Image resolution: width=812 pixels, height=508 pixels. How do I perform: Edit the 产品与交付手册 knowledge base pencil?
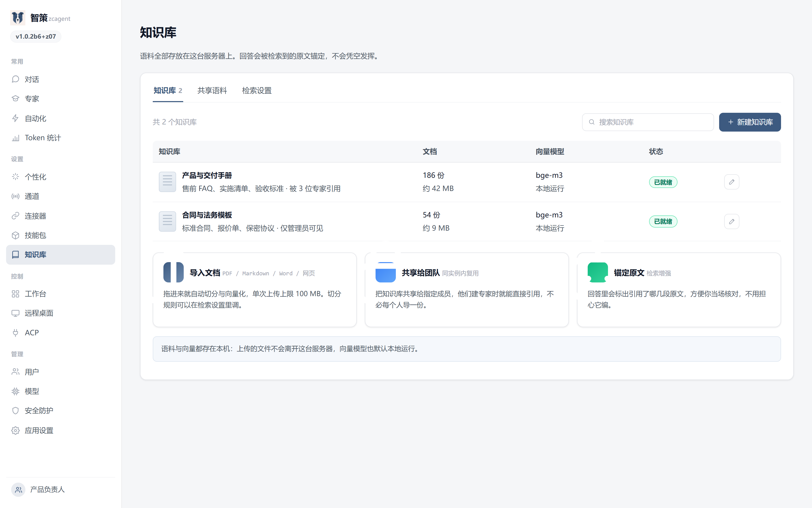coord(732,182)
